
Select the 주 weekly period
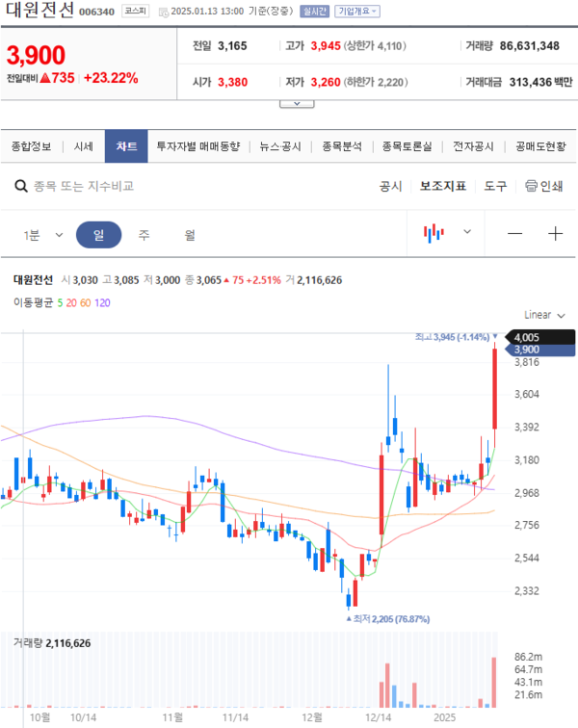pos(144,235)
